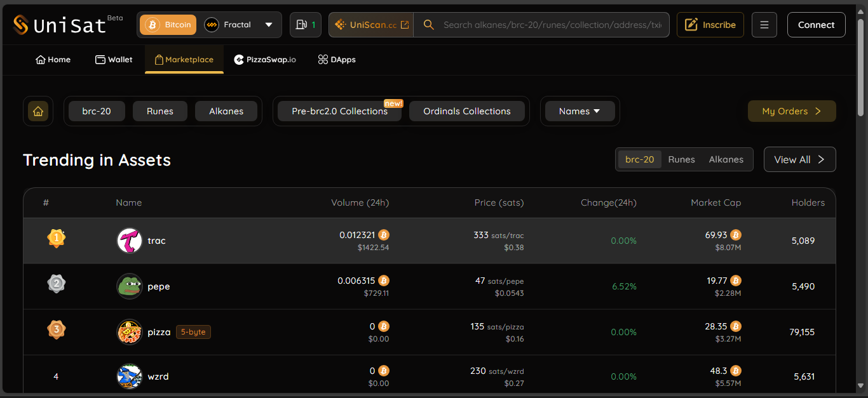Click the UniSat logo icon

click(21, 25)
